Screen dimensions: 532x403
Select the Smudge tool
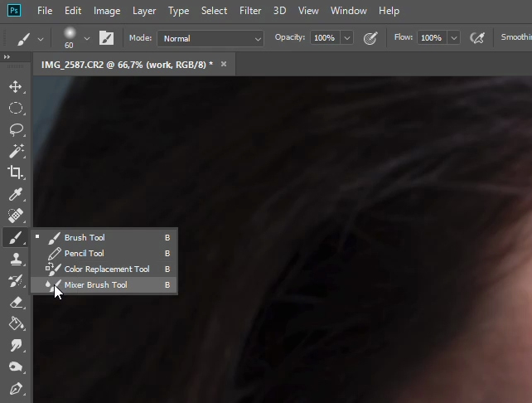(x=16, y=345)
